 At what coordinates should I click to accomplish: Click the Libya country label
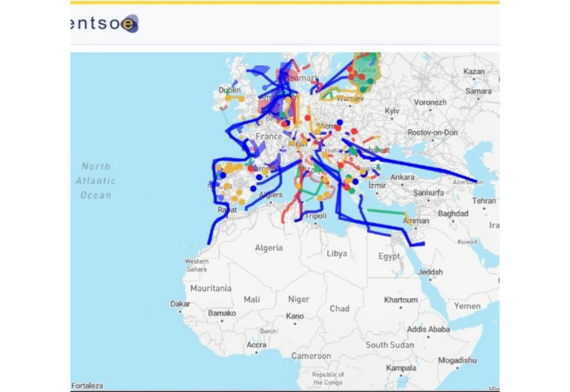[336, 254]
